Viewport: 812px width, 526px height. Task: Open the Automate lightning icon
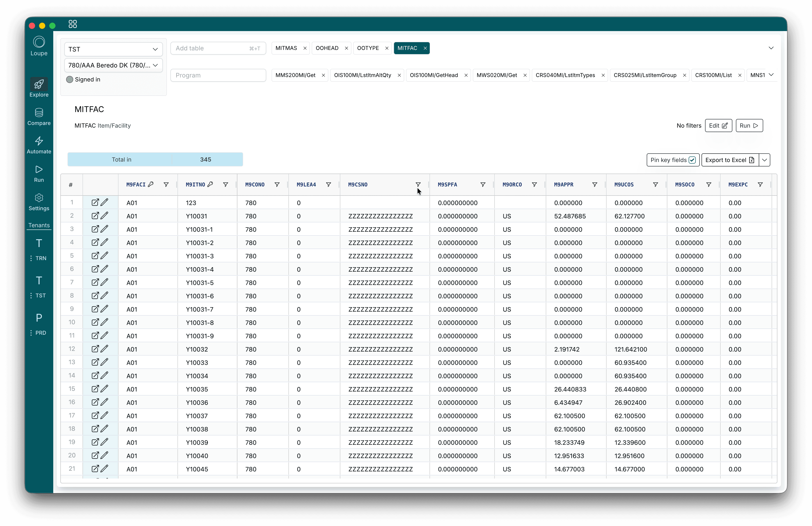pos(39,141)
